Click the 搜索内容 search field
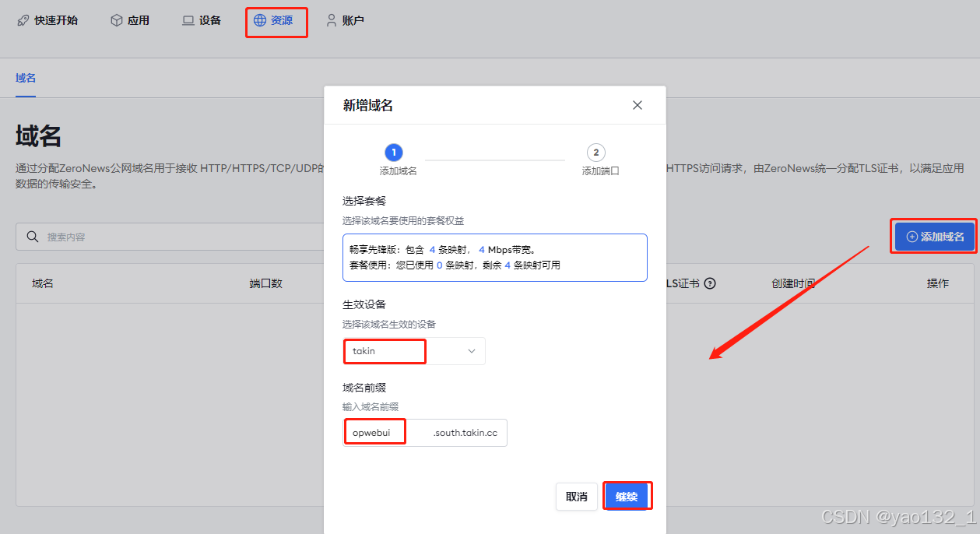 170,237
